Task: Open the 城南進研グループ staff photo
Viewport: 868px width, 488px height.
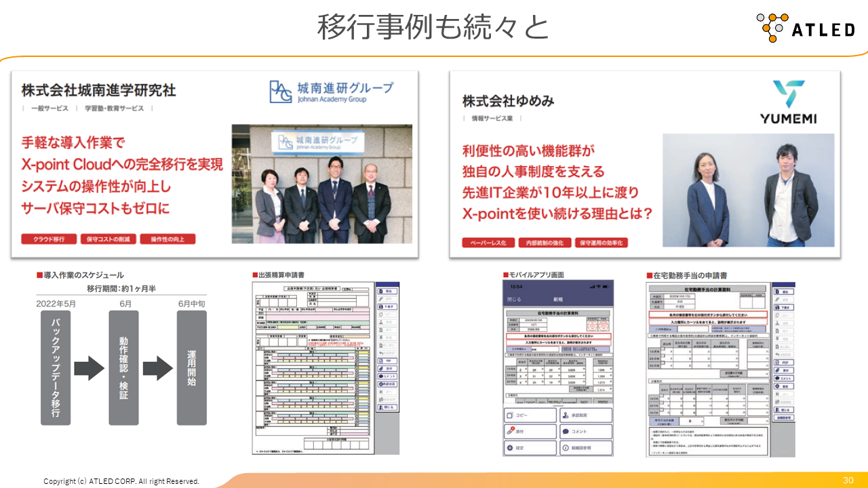Action: click(x=322, y=184)
